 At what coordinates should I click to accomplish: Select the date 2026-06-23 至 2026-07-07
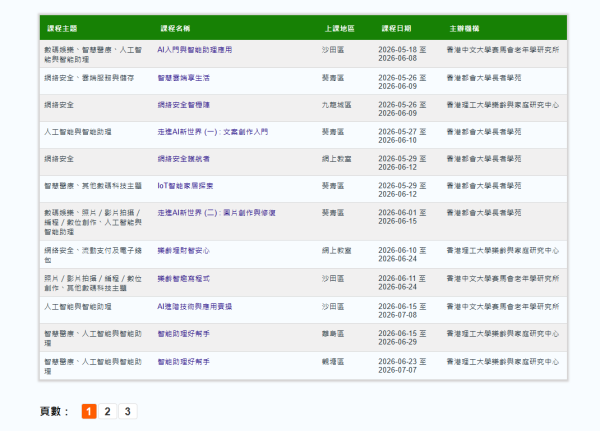tap(402, 366)
